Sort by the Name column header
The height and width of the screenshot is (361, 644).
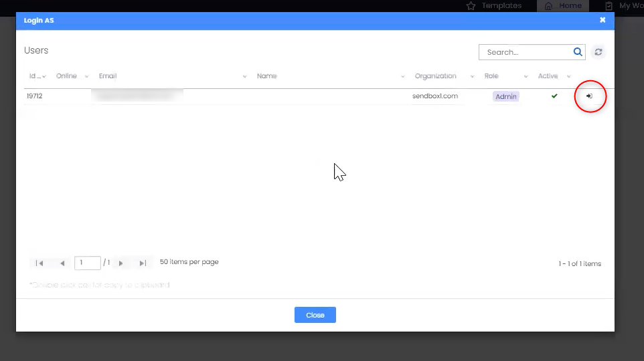click(266, 76)
